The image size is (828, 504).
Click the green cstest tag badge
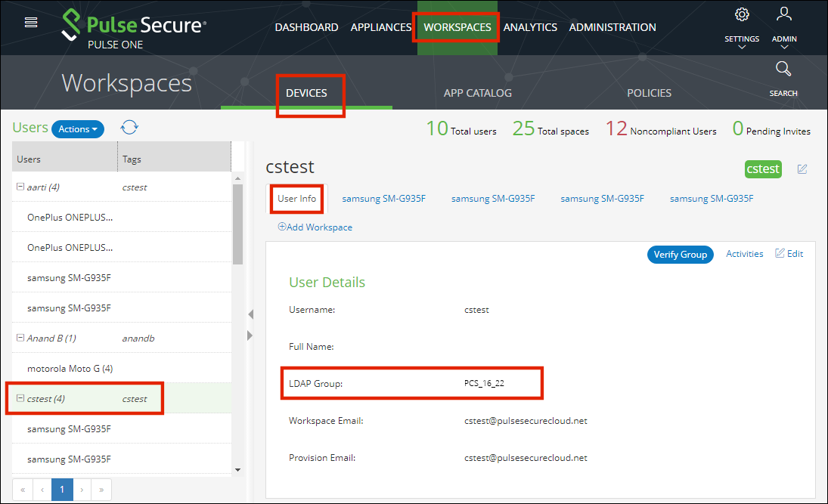[x=762, y=169]
